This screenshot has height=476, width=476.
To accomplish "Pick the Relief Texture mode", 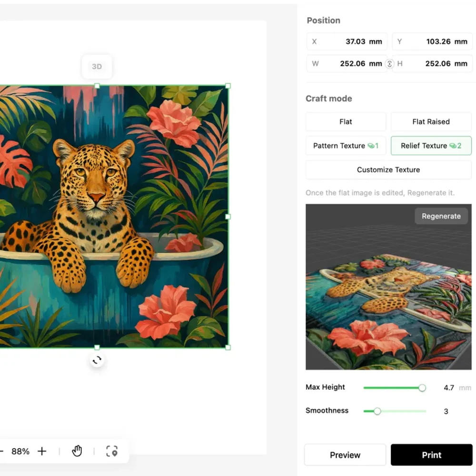I will 431,146.
